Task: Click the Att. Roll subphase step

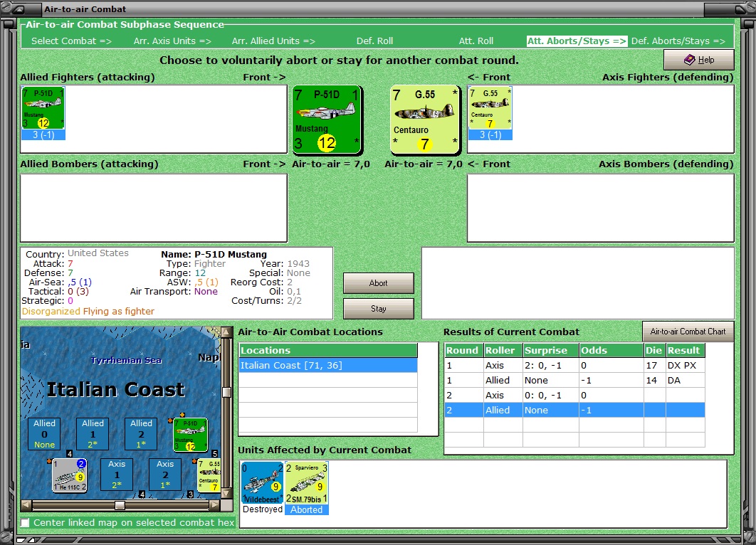Action: pyautogui.click(x=476, y=41)
